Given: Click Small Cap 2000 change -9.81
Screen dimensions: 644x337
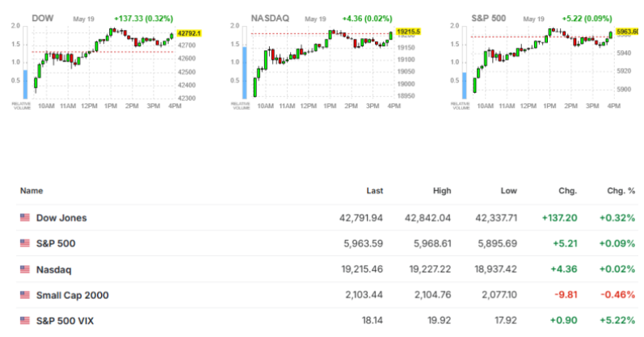Looking at the screenshot, I should pos(566,295).
